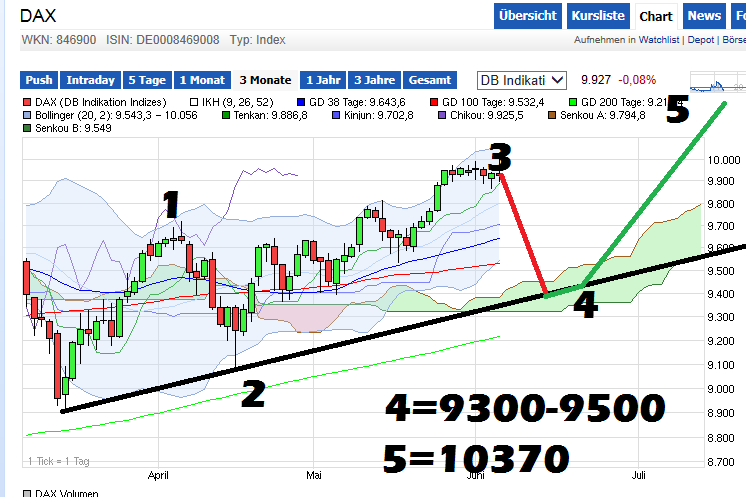746x497 pixels.
Task: Click the Juli axis label
Action: point(638,475)
